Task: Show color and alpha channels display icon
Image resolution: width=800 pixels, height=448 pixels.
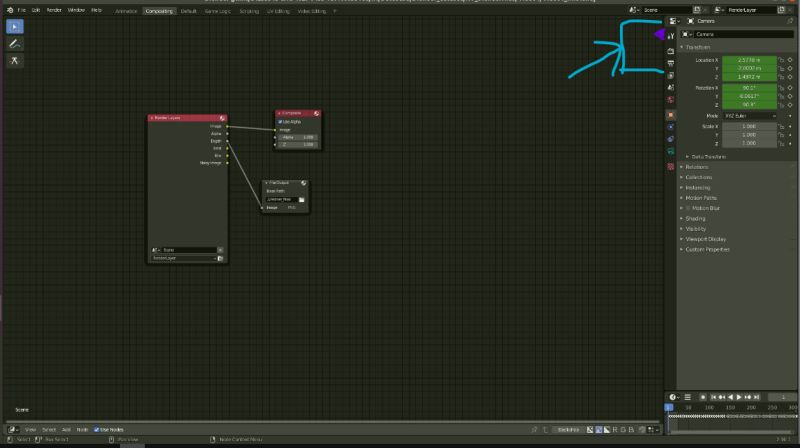Action: click(590, 430)
